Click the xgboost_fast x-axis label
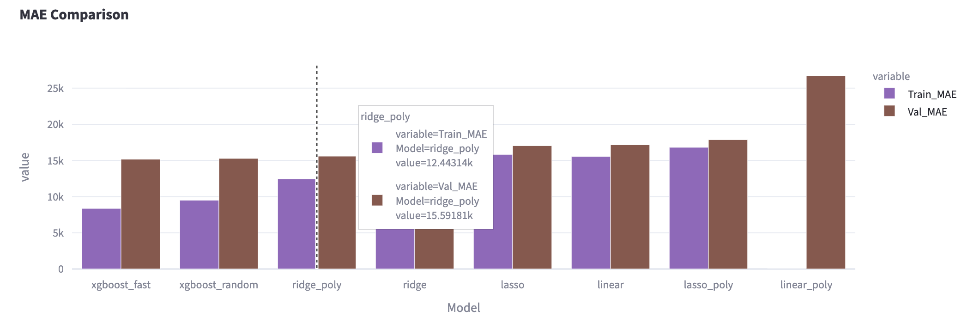Image resolution: width=980 pixels, height=317 pixels. click(x=121, y=285)
